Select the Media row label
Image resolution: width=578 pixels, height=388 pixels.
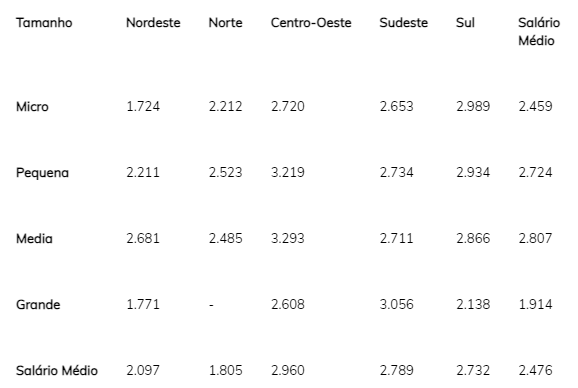(x=34, y=239)
